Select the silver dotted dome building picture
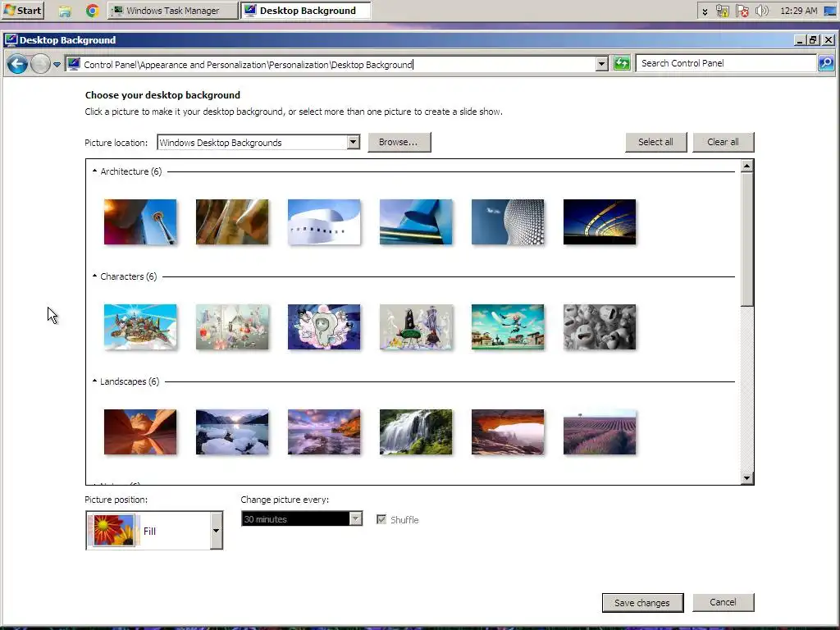This screenshot has width=840, height=630. 508,222
